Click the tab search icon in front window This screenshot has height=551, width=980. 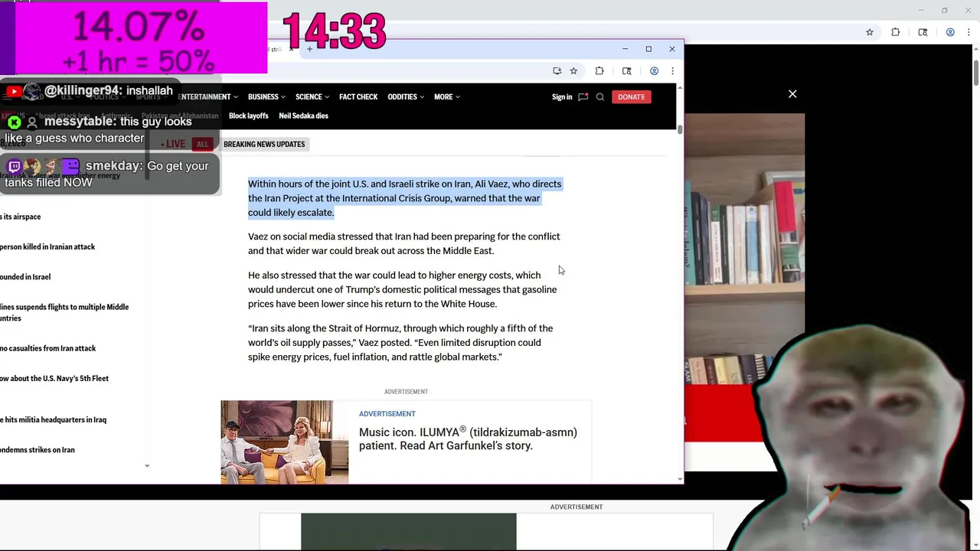tap(626, 71)
